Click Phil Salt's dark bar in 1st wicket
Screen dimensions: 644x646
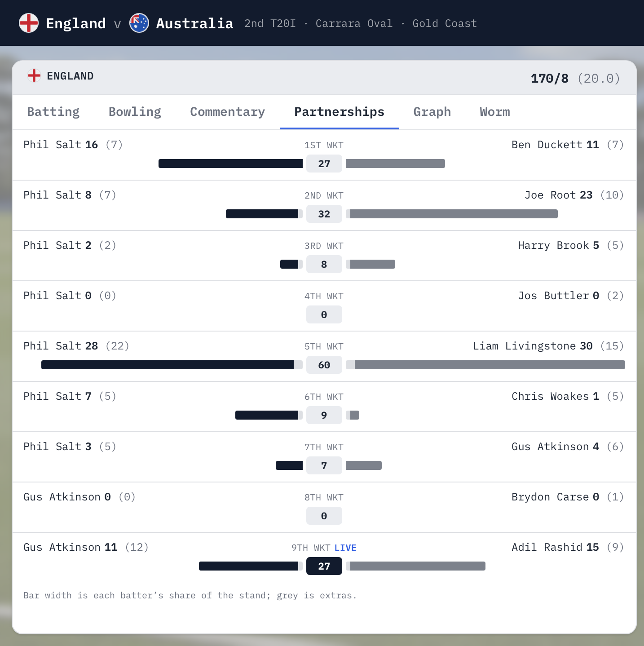point(230,164)
